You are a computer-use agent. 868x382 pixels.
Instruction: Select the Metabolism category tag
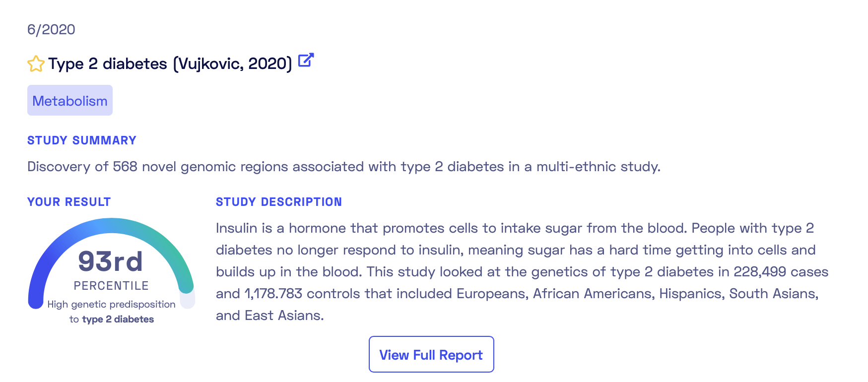point(70,100)
